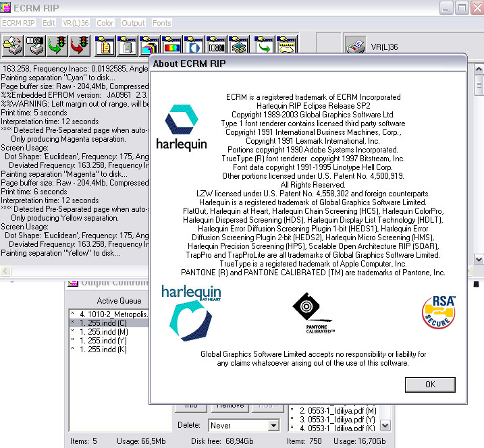Screen dimensions: 484x448
Task: Click the Harlequin at Heart logo
Action: pyautogui.click(x=191, y=313)
